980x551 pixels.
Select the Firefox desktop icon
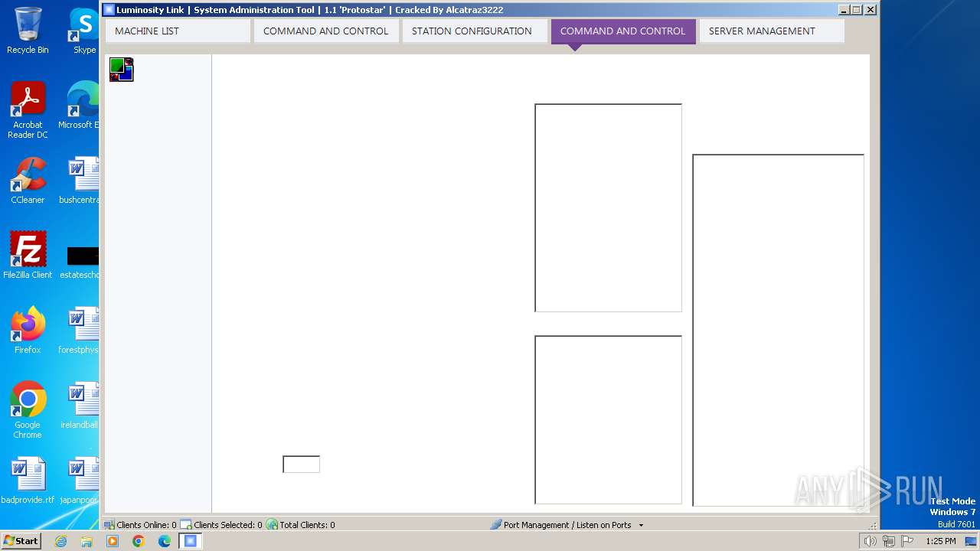click(x=28, y=331)
